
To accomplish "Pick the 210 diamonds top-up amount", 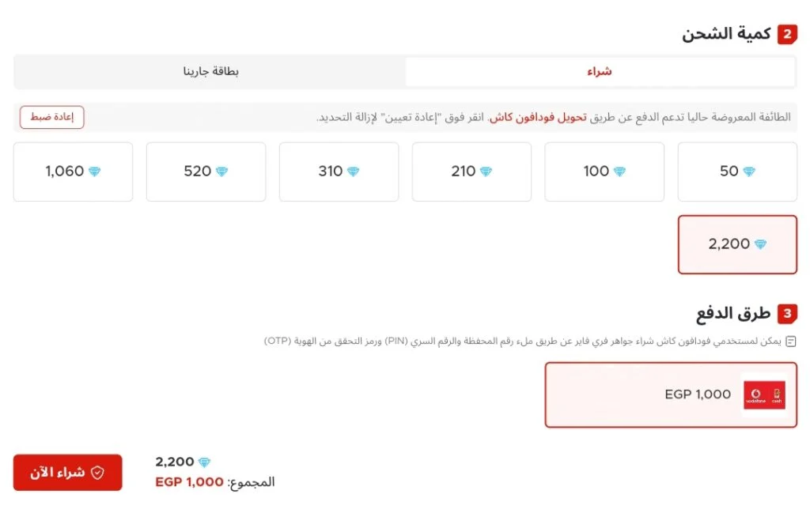I will click(471, 172).
